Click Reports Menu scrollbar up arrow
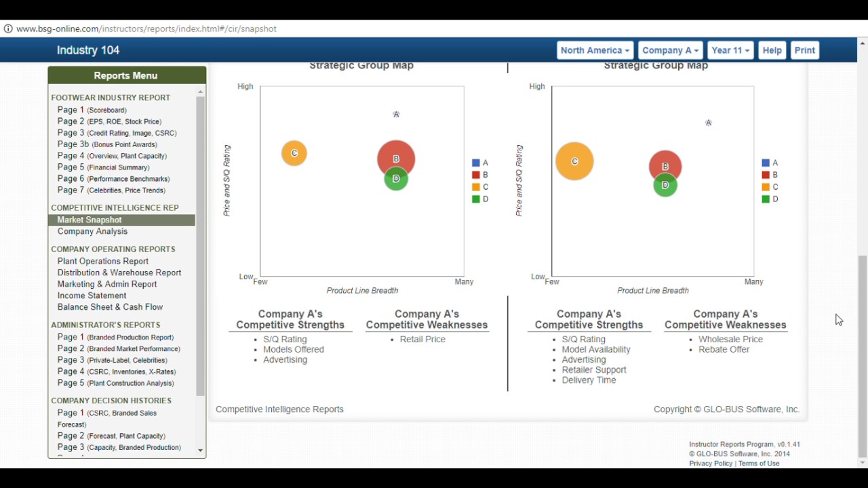 200,91
